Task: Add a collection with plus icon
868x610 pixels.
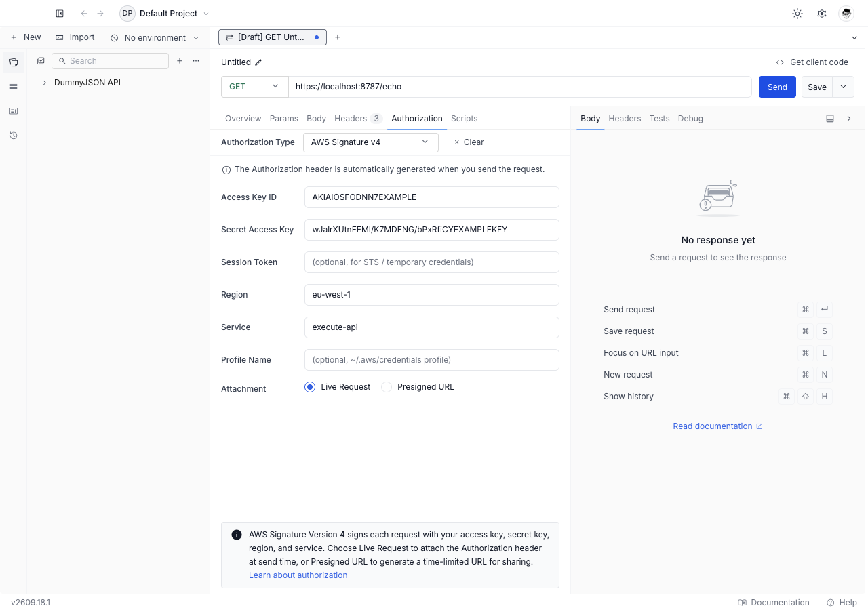Action: [x=180, y=61]
